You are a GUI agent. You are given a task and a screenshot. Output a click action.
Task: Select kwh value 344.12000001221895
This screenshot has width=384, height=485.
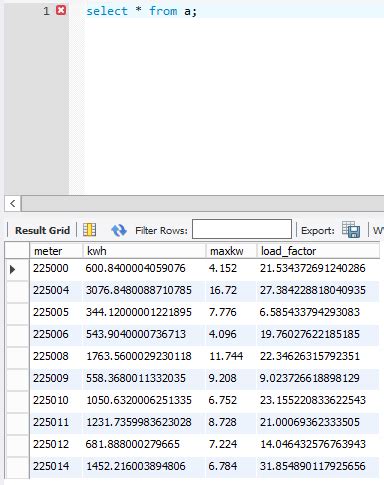[144, 312]
